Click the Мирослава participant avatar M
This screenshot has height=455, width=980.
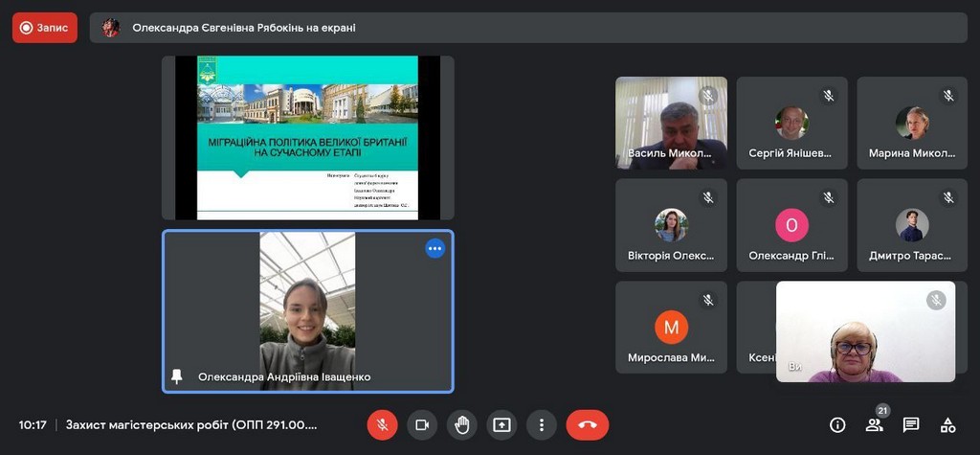click(671, 327)
